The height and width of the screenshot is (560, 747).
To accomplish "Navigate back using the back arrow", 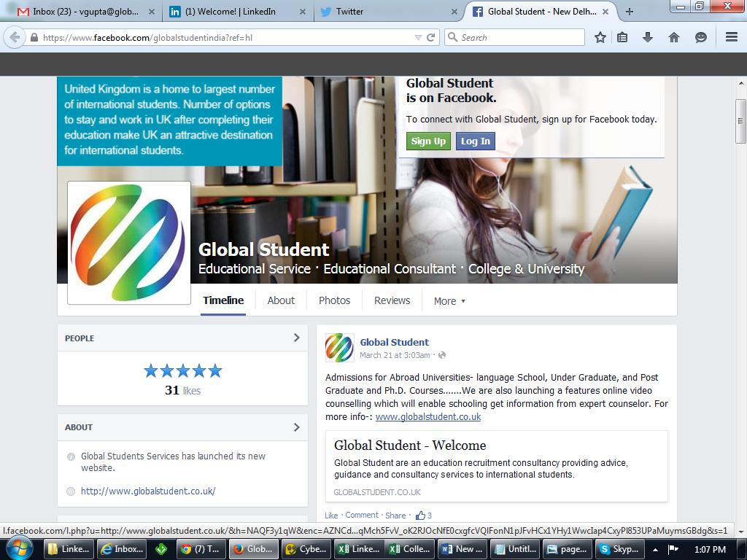I will pyautogui.click(x=15, y=37).
